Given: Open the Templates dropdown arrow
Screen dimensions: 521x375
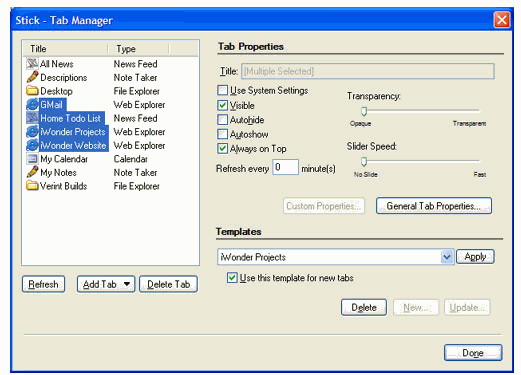Looking at the screenshot, I should tap(447, 257).
